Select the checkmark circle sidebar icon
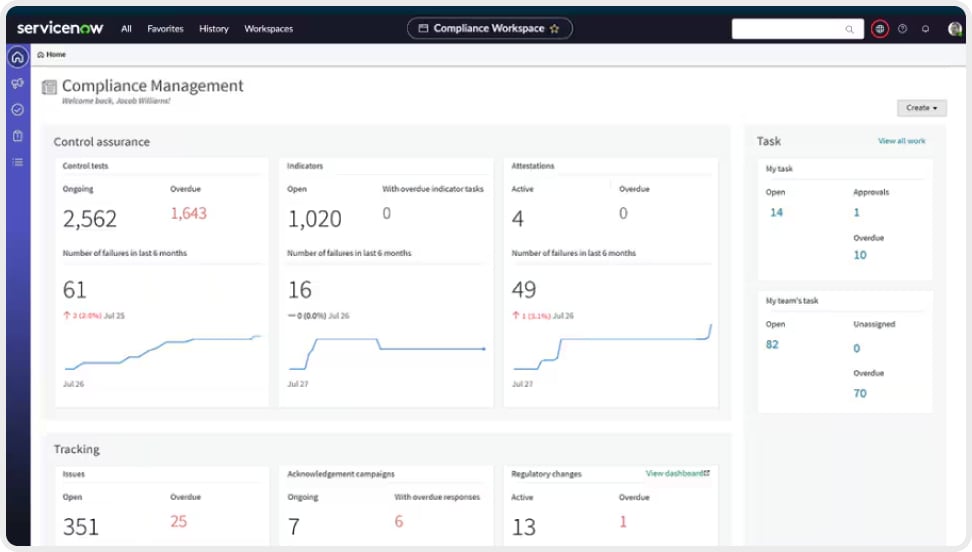Screen dimensions: 972x552 [x=17, y=109]
